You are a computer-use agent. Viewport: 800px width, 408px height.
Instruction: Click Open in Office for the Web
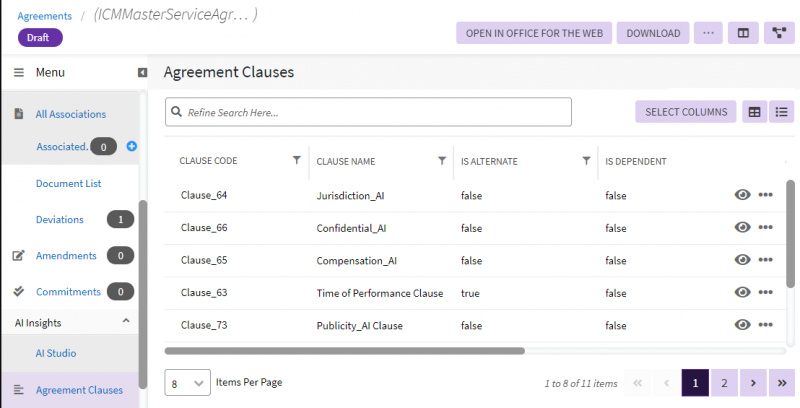[534, 33]
